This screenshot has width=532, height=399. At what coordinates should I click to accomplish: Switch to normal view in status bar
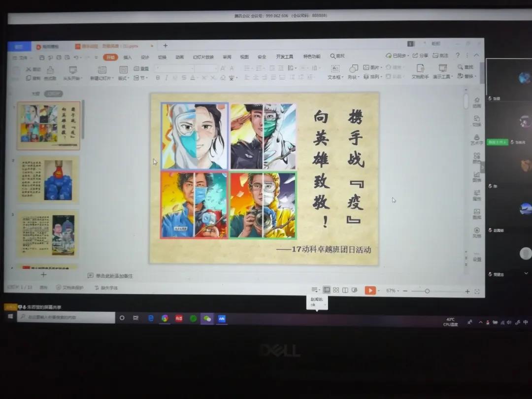pos(327,290)
